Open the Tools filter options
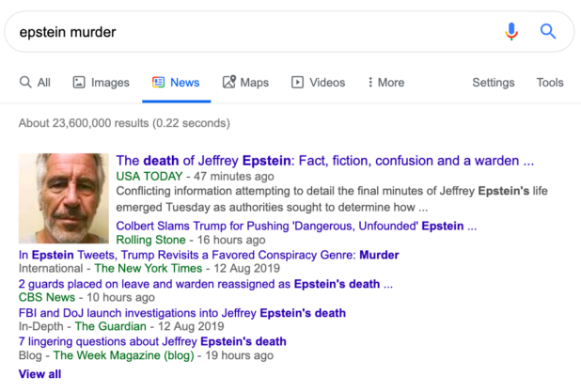 point(550,82)
